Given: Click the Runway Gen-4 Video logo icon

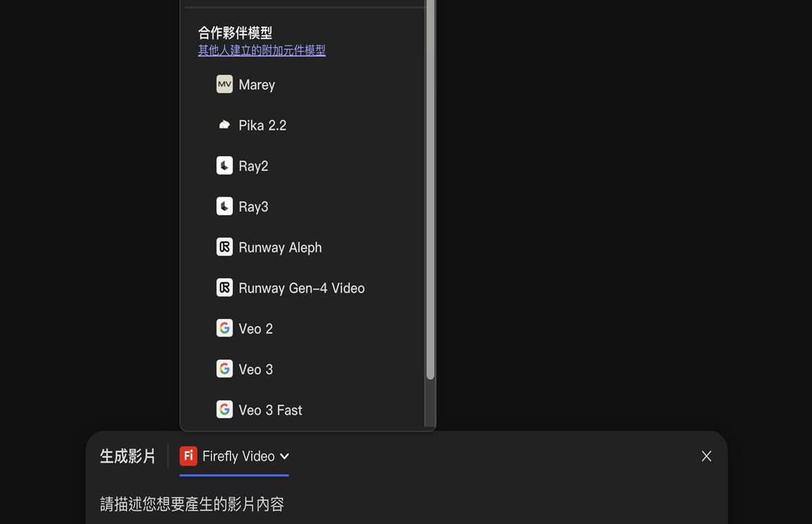Looking at the screenshot, I should click(x=225, y=287).
